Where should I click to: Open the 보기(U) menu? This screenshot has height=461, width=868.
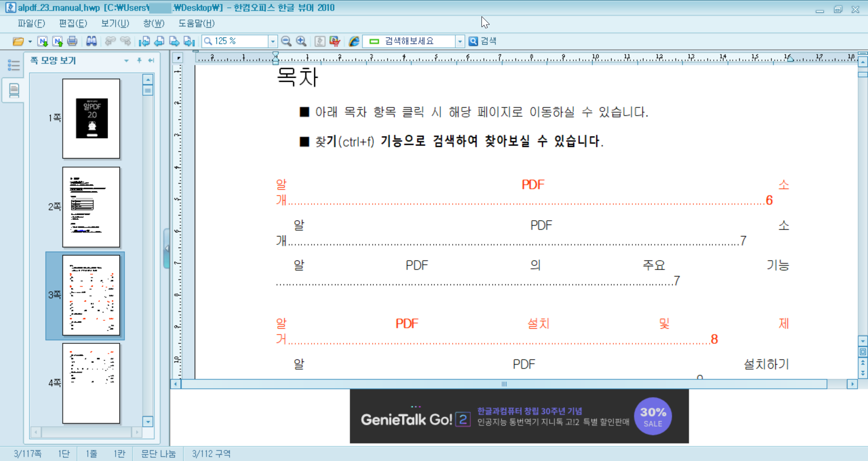[115, 23]
